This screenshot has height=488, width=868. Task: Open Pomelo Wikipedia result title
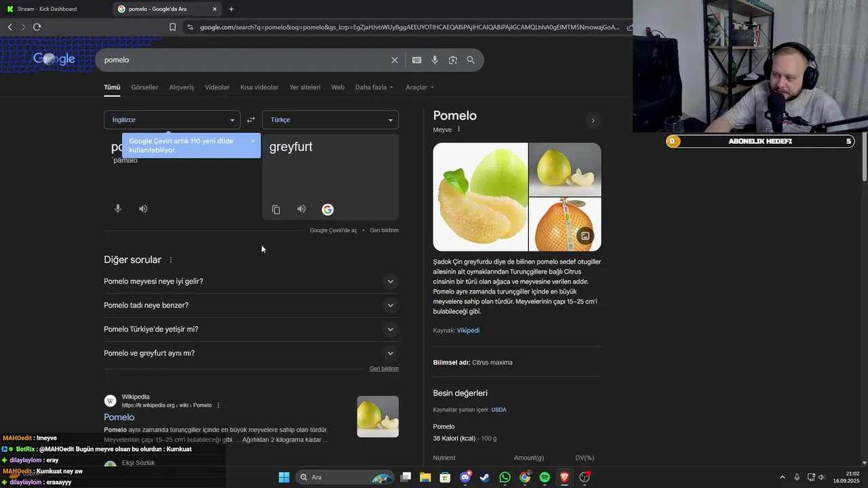119,418
